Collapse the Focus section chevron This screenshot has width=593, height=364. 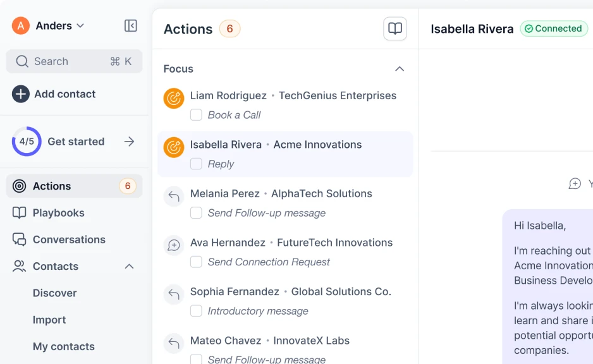tap(400, 69)
